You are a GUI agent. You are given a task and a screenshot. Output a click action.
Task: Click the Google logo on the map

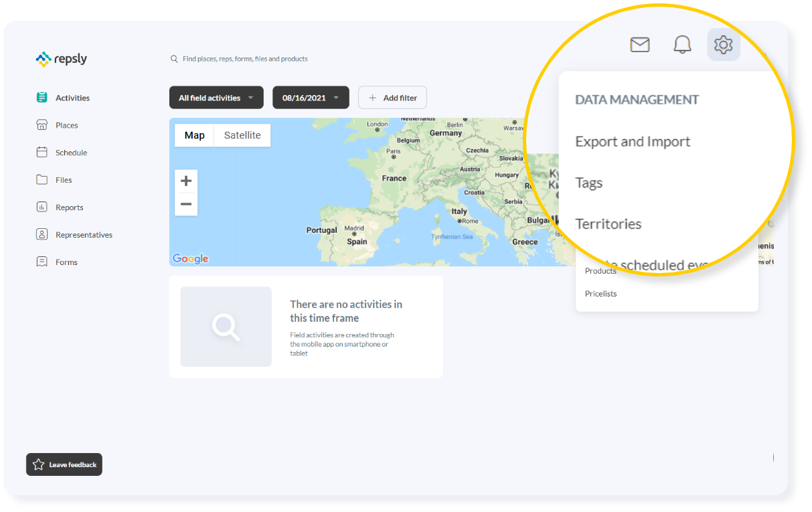(191, 258)
